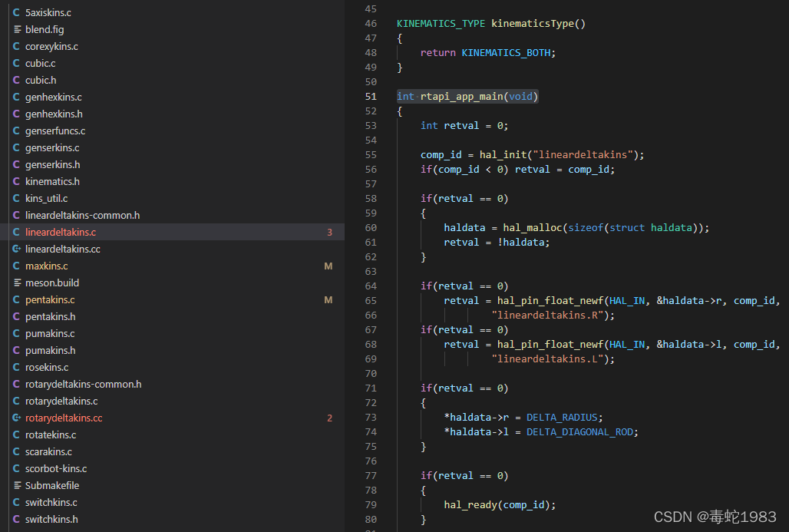Open modified maxkins.c file
789x532 pixels.
pos(47,266)
